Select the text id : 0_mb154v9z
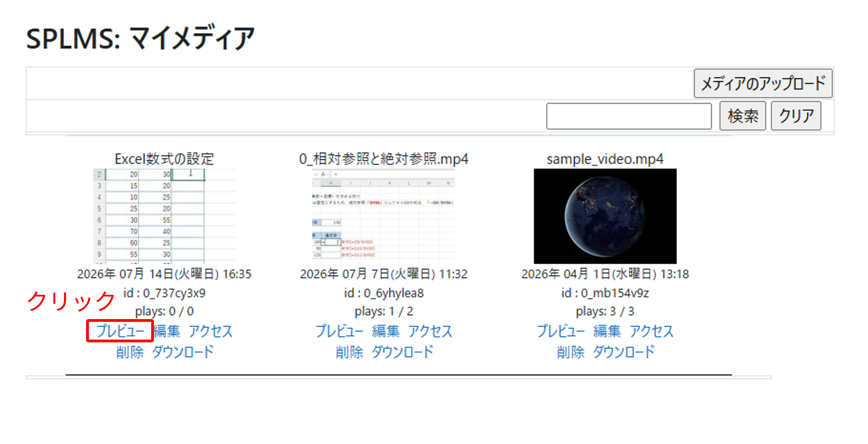Screen dimensions: 868x444 click(x=605, y=293)
